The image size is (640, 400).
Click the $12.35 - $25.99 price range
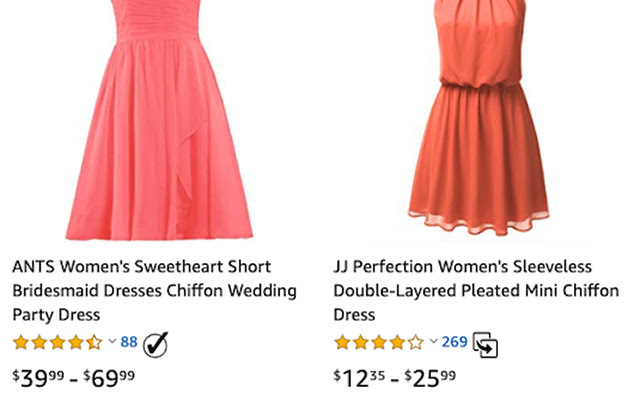click(x=394, y=378)
